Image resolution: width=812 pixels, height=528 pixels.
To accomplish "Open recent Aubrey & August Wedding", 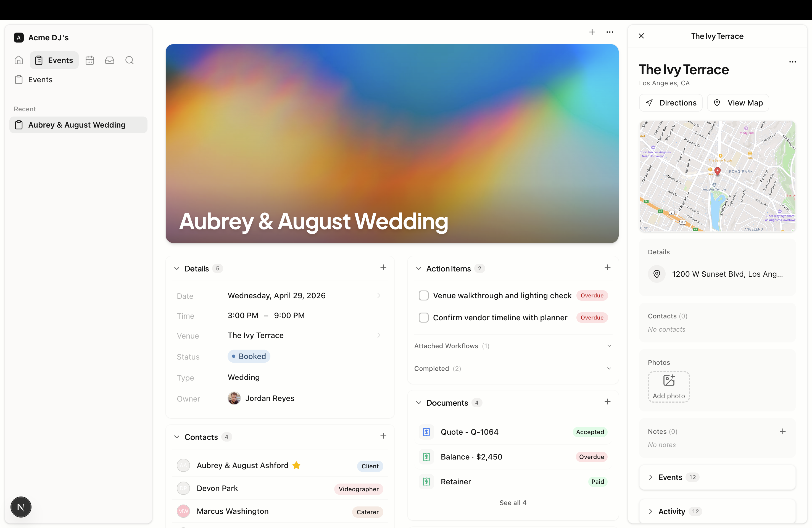I will [78, 125].
